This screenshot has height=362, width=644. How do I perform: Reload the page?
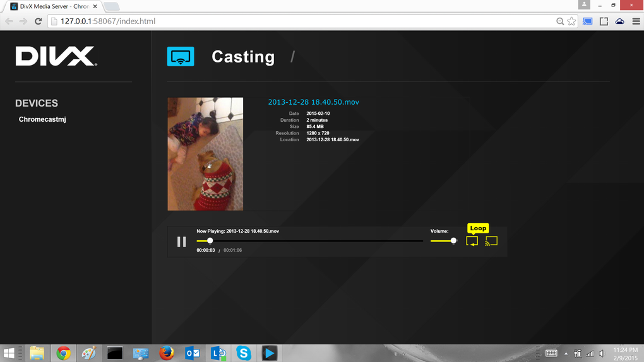(38, 21)
